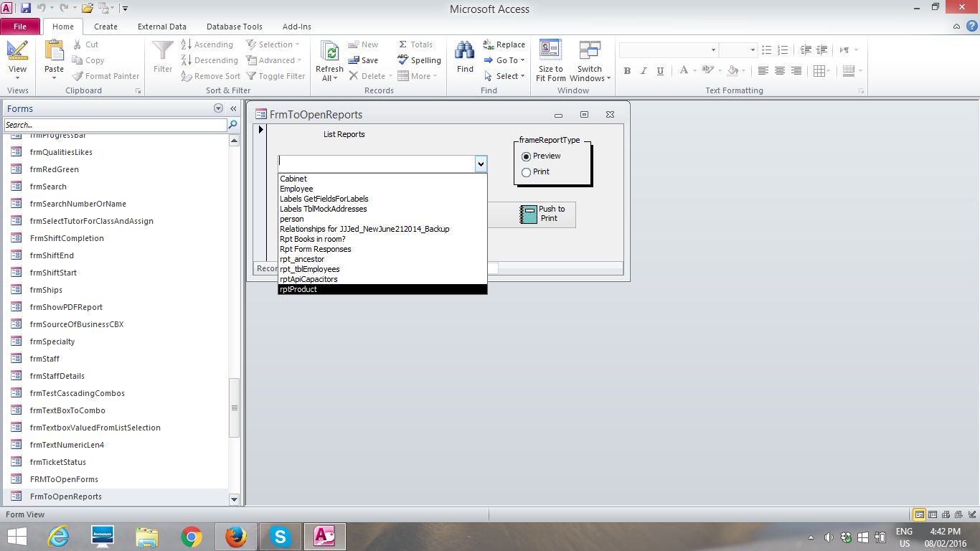Align text to the left
This screenshot has height=551, width=980.
point(763,71)
